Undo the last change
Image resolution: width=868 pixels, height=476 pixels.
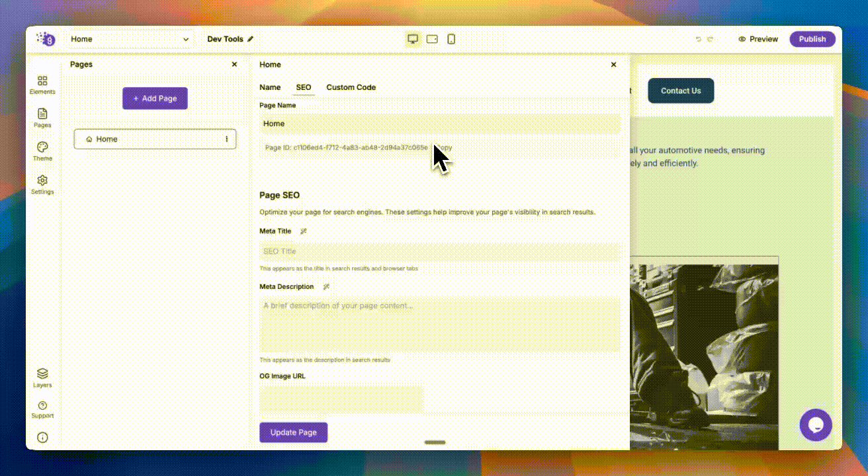(698, 39)
